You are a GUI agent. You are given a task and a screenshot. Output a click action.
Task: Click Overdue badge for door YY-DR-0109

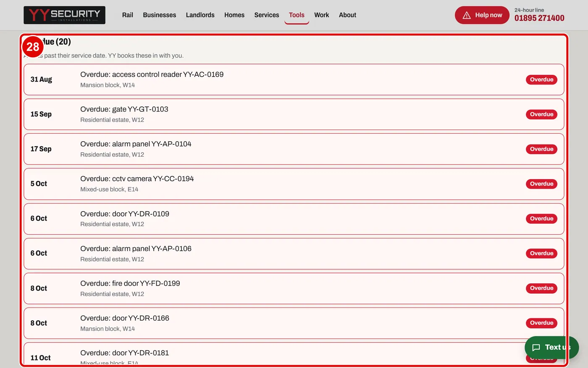tap(541, 219)
